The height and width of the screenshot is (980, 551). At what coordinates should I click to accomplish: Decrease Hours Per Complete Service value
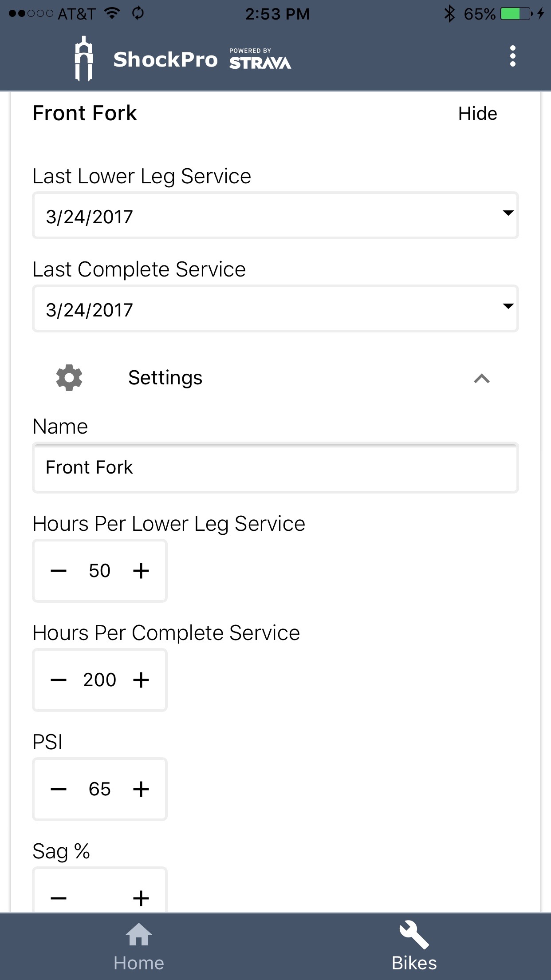click(59, 680)
